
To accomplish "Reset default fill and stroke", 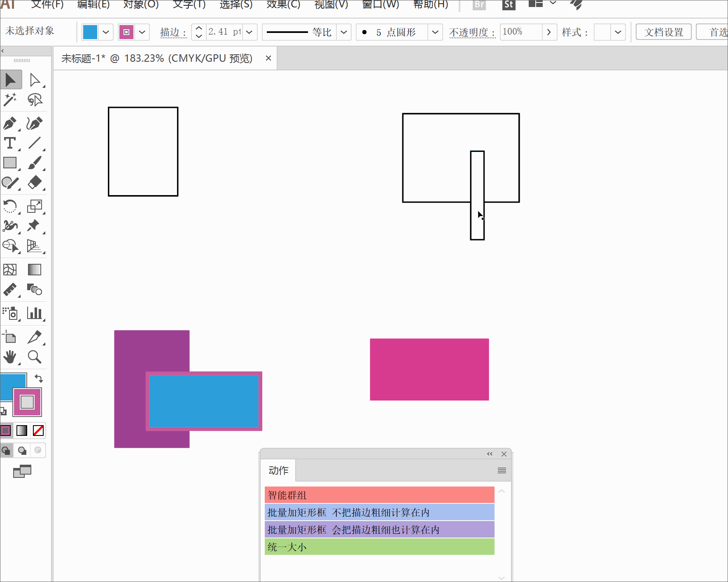I will [x=3, y=411].
